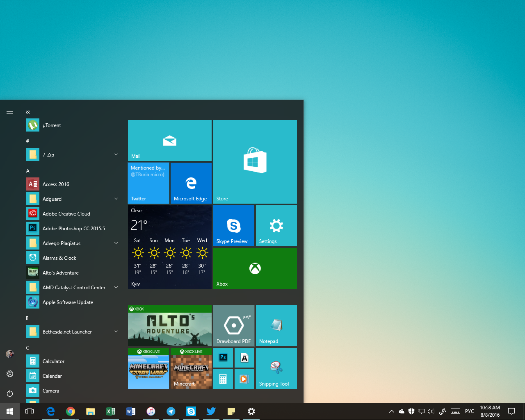525x420 pixels.
Task: Launch Minecraft Story Mode tile
Action: (148, 368)
